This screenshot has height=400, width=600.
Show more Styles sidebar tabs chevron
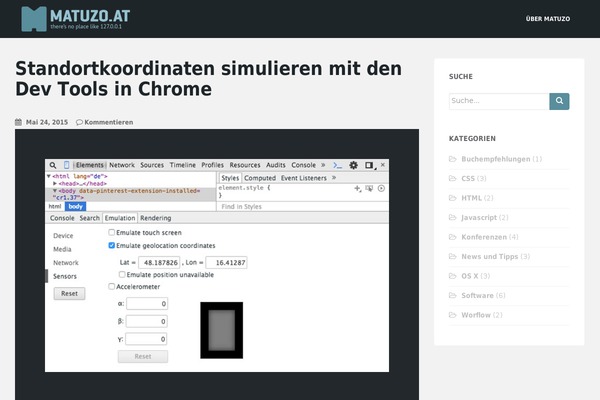pyautogui.click(x=334, y=178)
